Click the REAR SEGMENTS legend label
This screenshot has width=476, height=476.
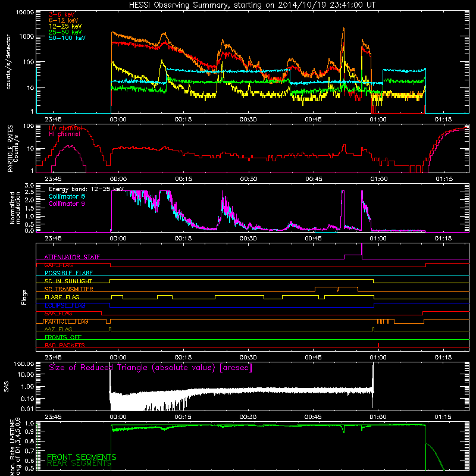tap(79, 464)
